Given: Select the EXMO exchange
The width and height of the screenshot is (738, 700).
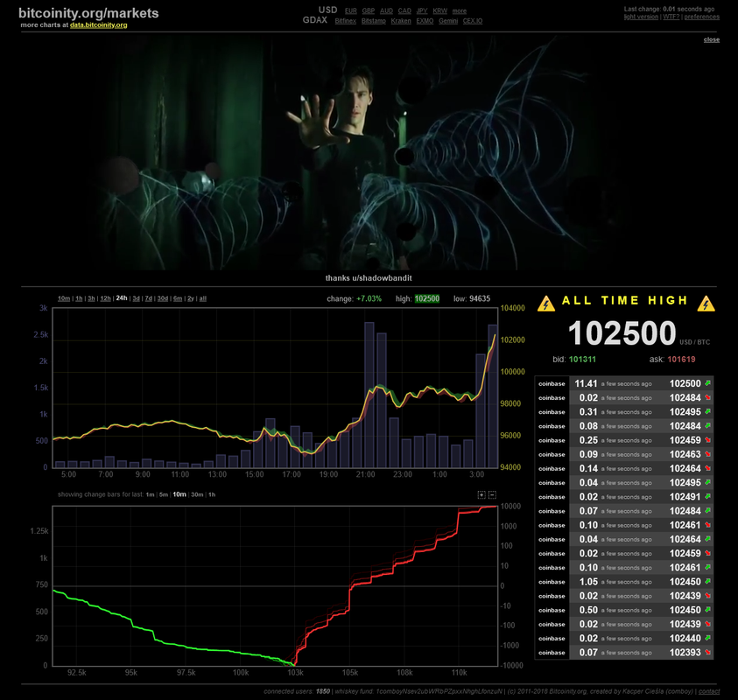Looking at the screenshot, I should [425, 21].
